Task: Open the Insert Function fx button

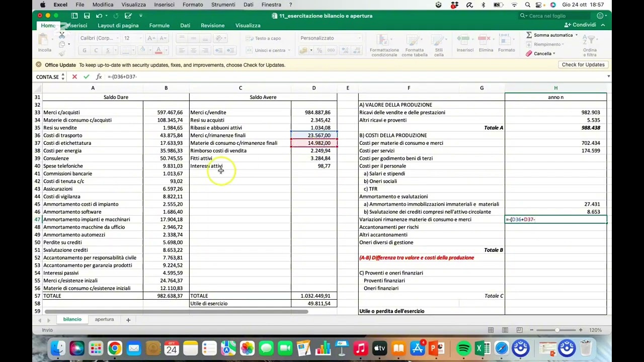Action: (99, 76)
